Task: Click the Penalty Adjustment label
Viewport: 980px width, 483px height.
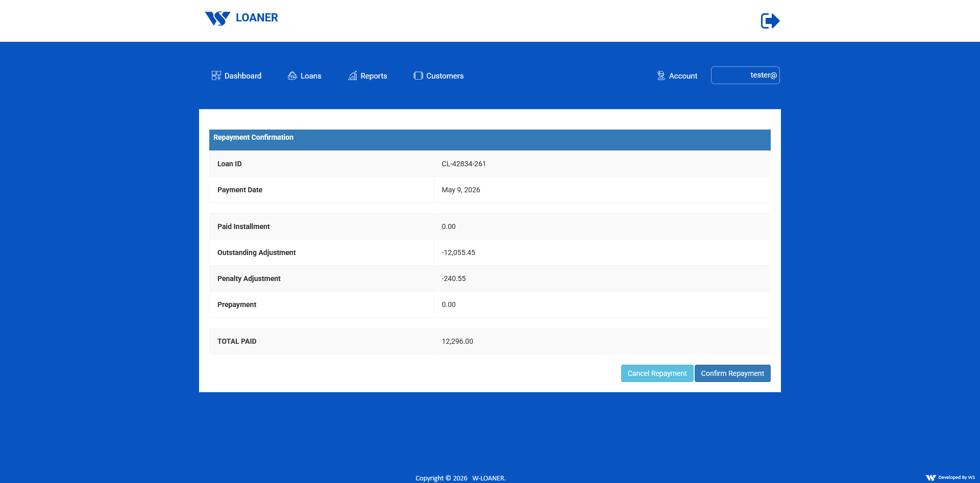Action: [x=249, y=278]
